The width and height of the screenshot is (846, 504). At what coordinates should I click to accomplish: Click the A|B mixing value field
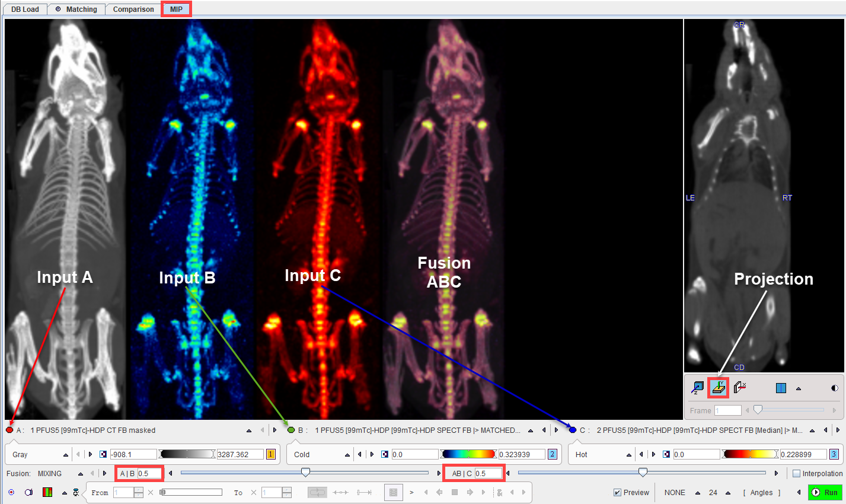pos(149,473)
